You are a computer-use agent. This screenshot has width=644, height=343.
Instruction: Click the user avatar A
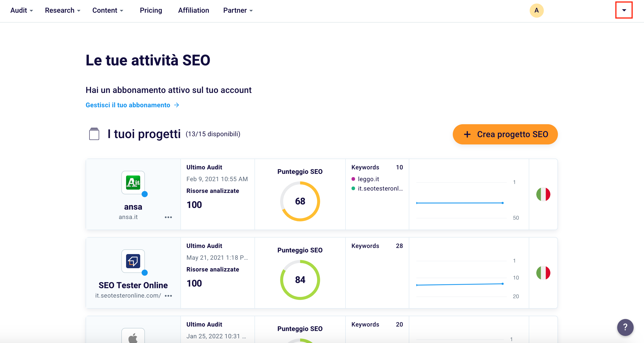click(x=537, y=11)
